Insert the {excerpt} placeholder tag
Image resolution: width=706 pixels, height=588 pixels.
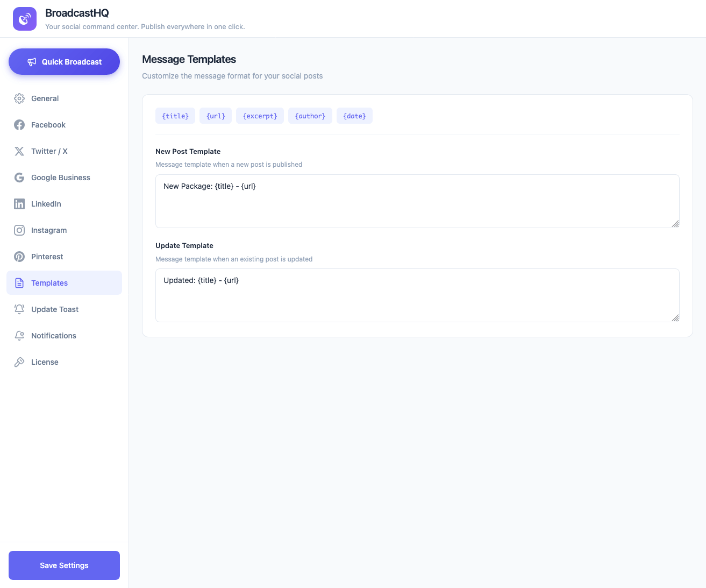[260, 116]
